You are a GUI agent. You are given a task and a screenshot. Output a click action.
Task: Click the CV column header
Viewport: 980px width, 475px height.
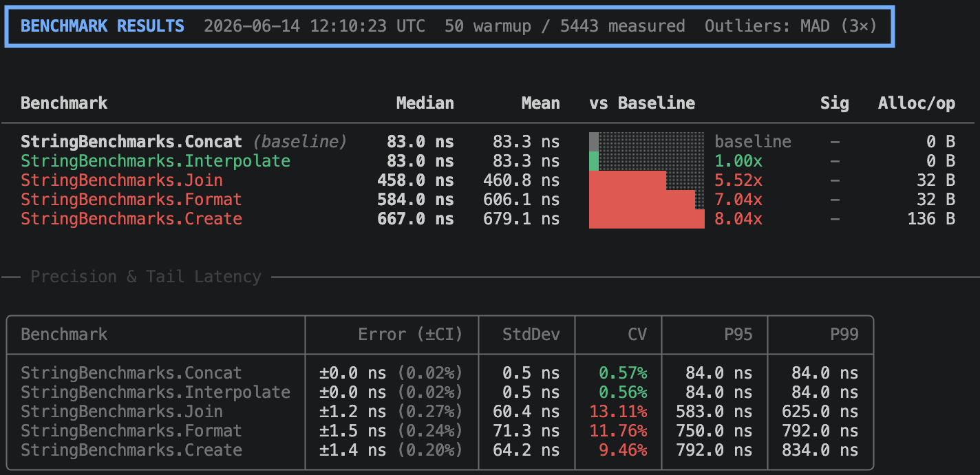[x=637, y=335]
